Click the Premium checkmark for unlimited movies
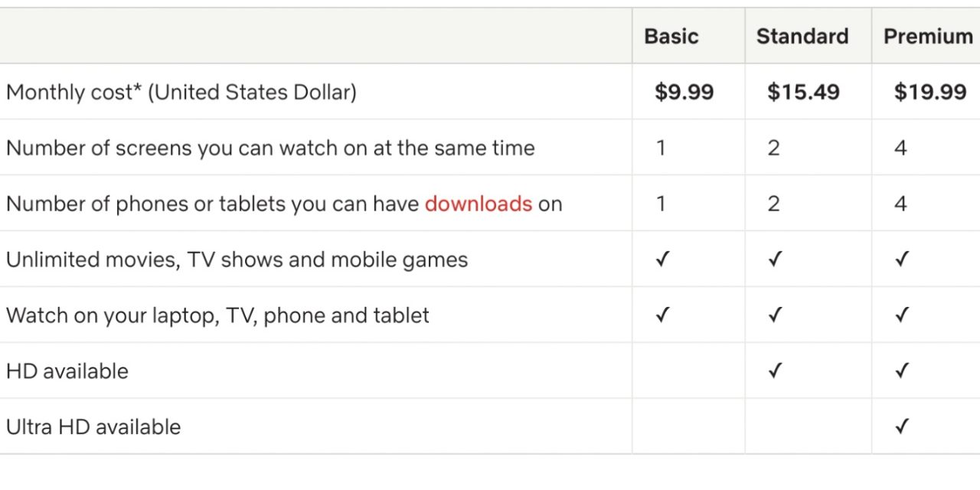This screenshot has width=980, height=490. [902, 260]
